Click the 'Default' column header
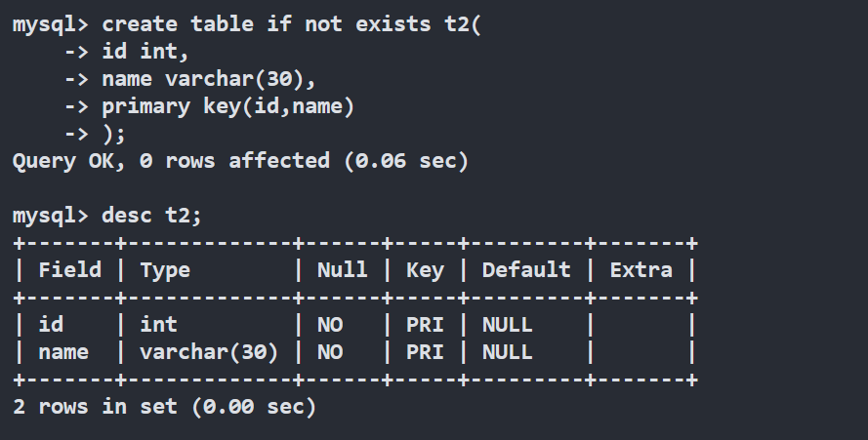This screenshot has height=440, width=868. pos(526,269)
